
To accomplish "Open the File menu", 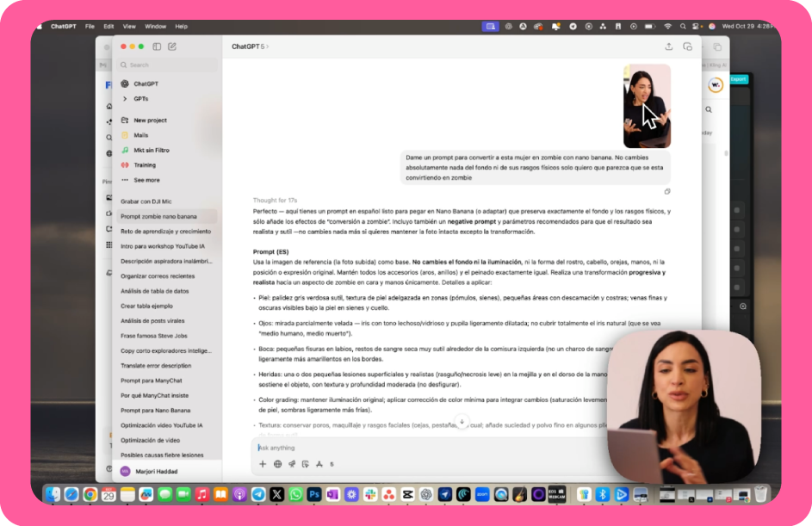I will [90, 27].
